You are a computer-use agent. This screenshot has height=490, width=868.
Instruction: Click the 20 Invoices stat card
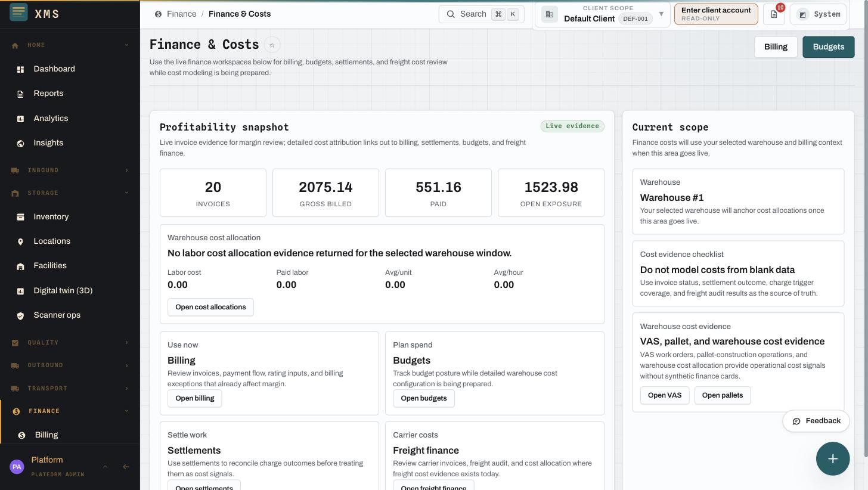point(213,193)
